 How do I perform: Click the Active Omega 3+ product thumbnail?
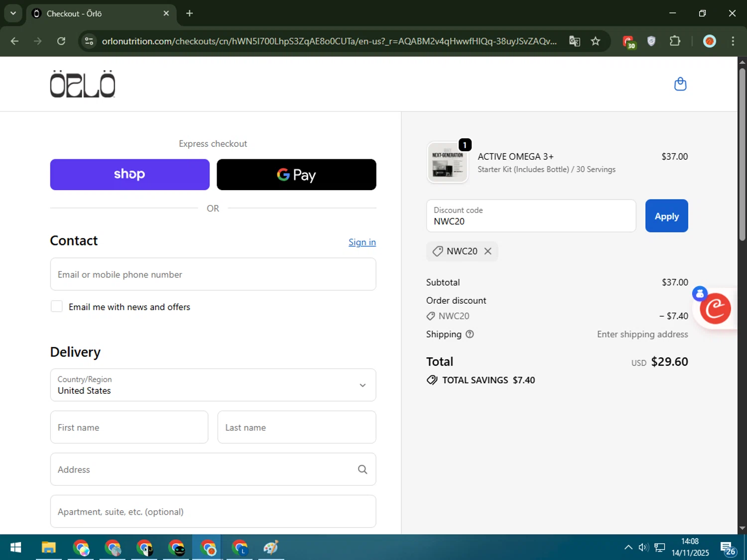(448, 162)
